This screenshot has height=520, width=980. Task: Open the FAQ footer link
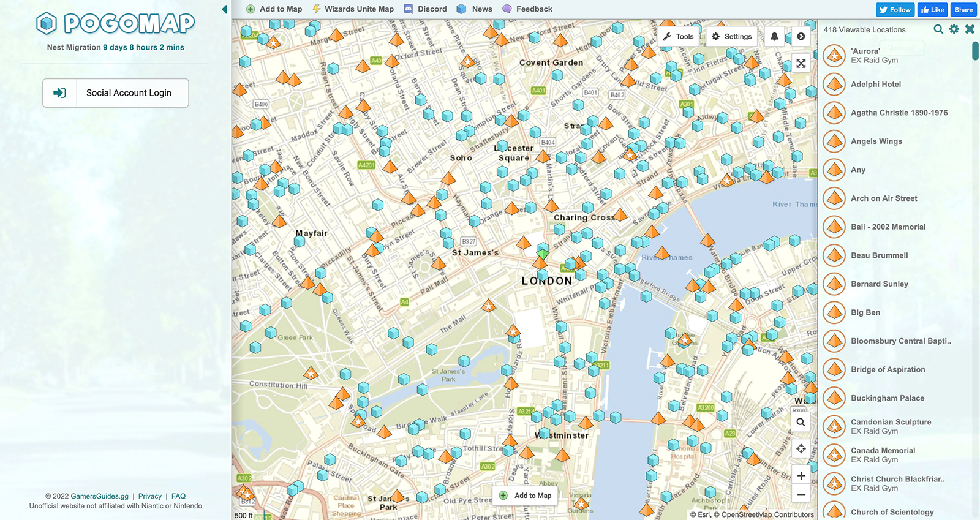[178, 496]
